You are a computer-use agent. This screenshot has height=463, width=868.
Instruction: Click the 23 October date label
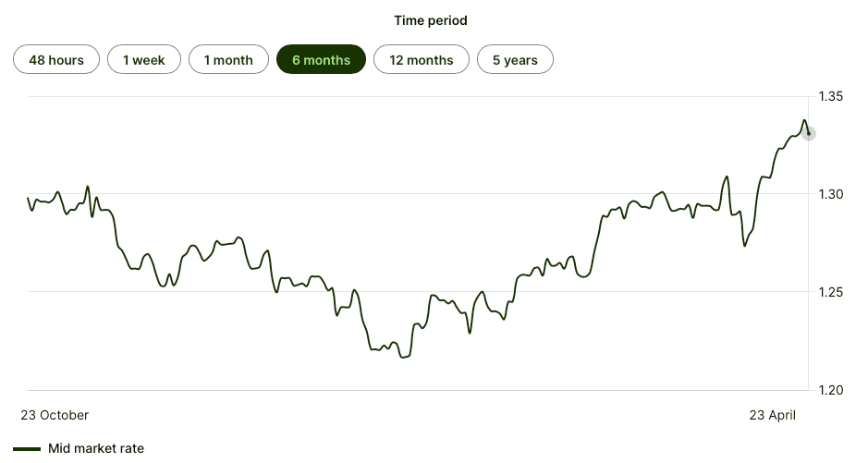point(55,415)
